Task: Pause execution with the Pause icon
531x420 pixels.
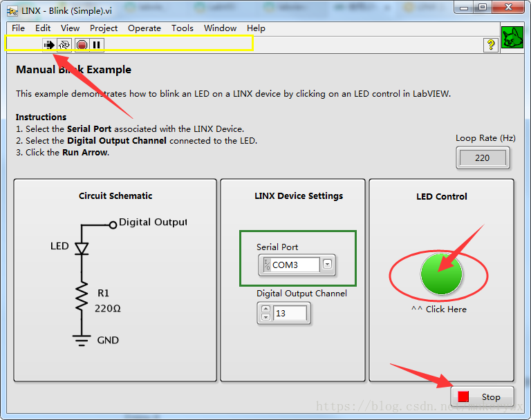Action: point(97,45)
